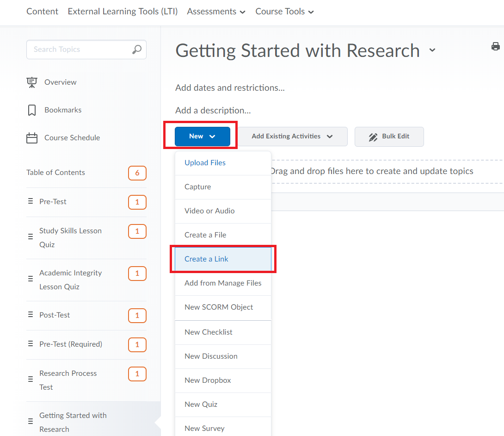Expand the module title options chevron

pos(432,50)
